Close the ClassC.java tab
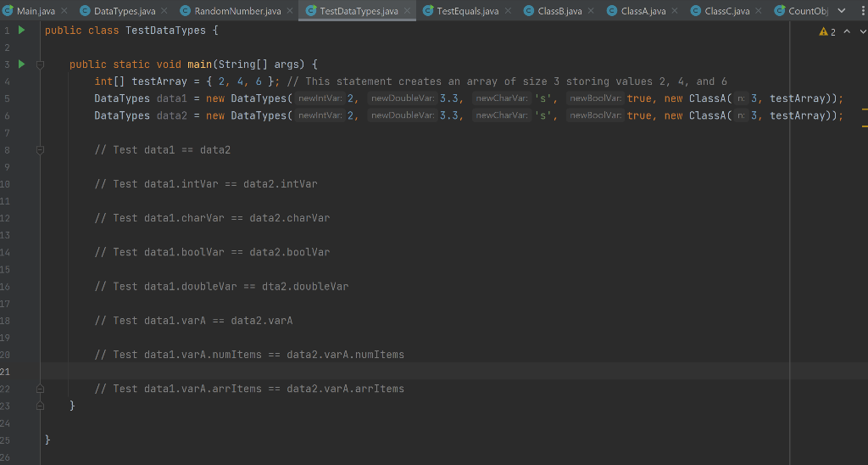868x465 pixels. tap(758, 10)
